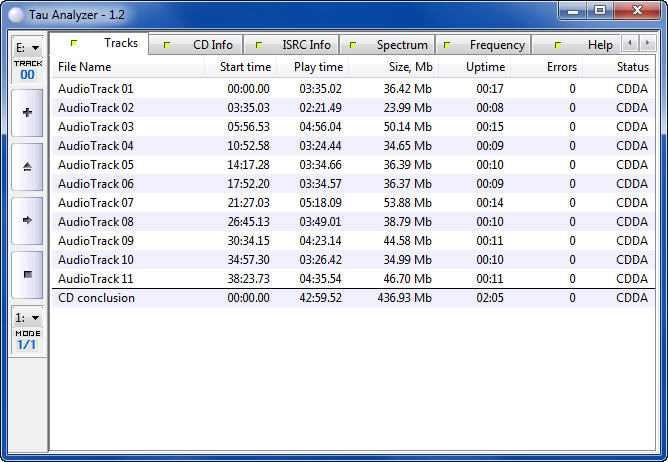Click the CD conclusion summary row
The image size is (668, 462).
pyautogui.click(x=96, y=298)
